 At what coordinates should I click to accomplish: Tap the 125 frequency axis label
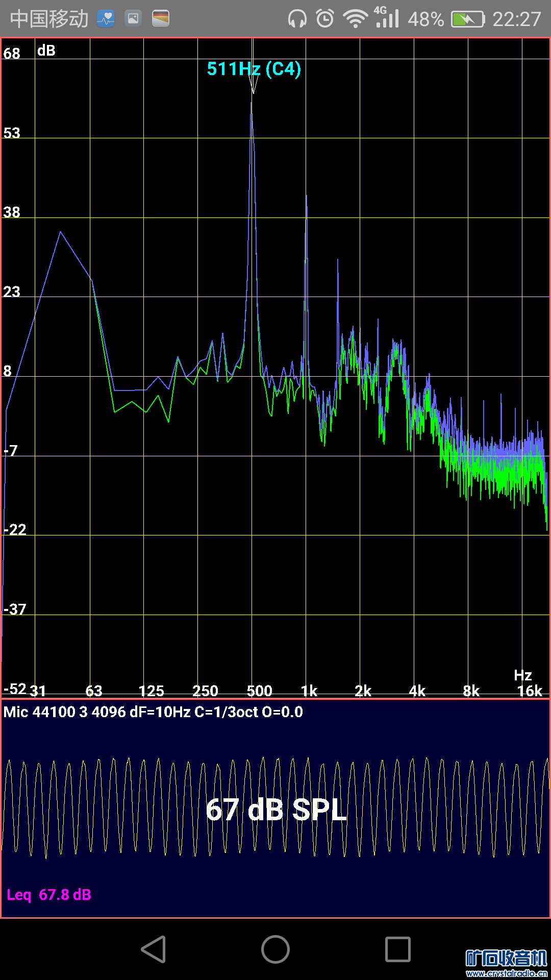click(152, 691)
